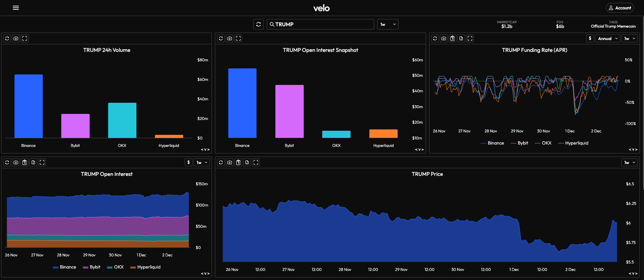Take a snapshot of the 24h Volume chart
The width and height of the screenshot is (644, 280).
pos(16,38)
